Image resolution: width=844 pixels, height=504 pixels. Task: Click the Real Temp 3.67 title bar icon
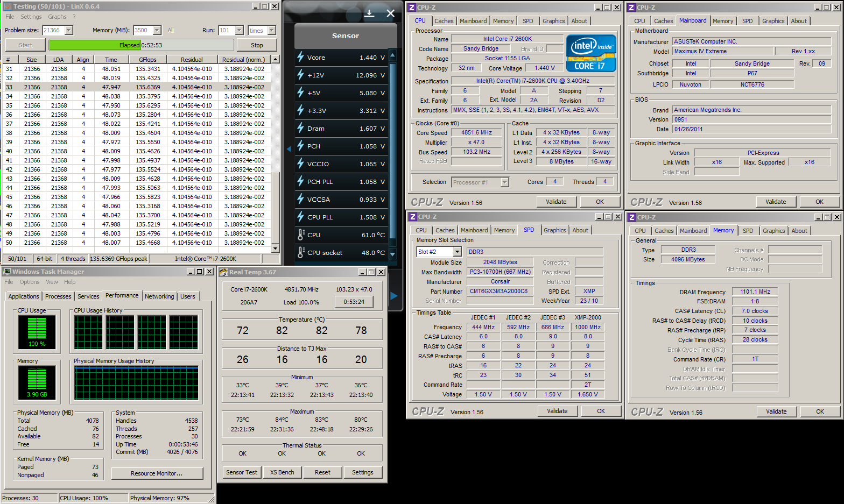(x=224, y=272)
